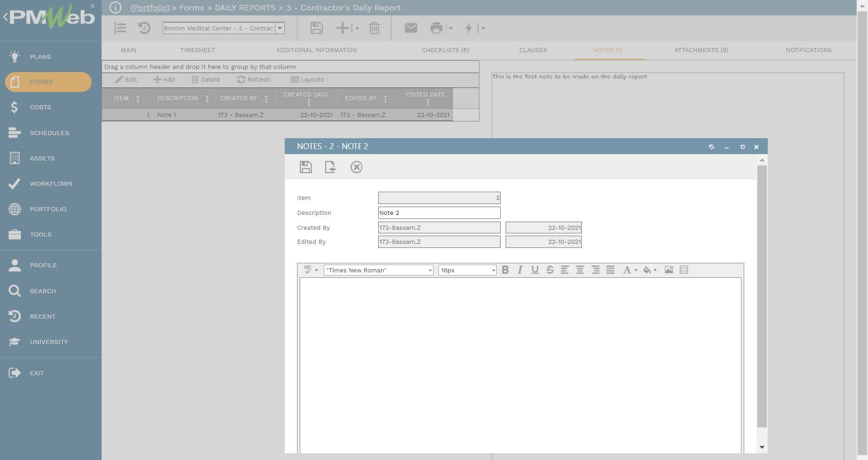Open spell check options dropdown arrow
This screenshot has height=460, width=868.
(x=317, y=271)
